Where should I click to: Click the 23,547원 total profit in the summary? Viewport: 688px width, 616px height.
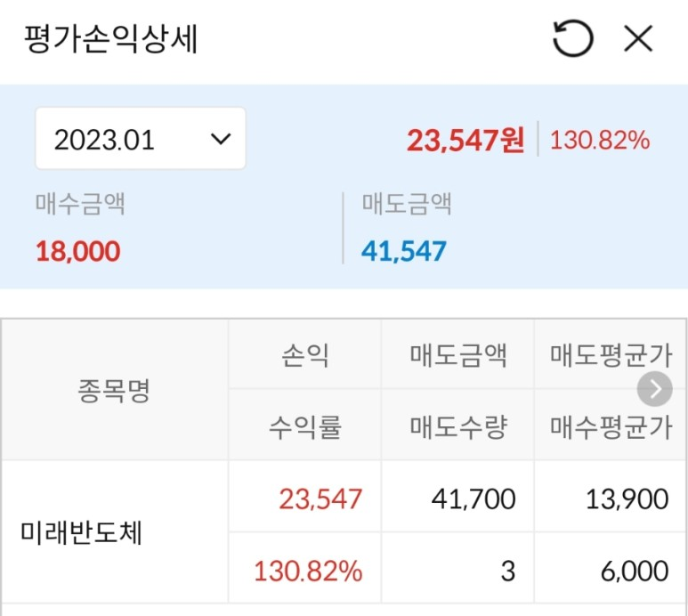pyautogui.click(x=465, y=141)
